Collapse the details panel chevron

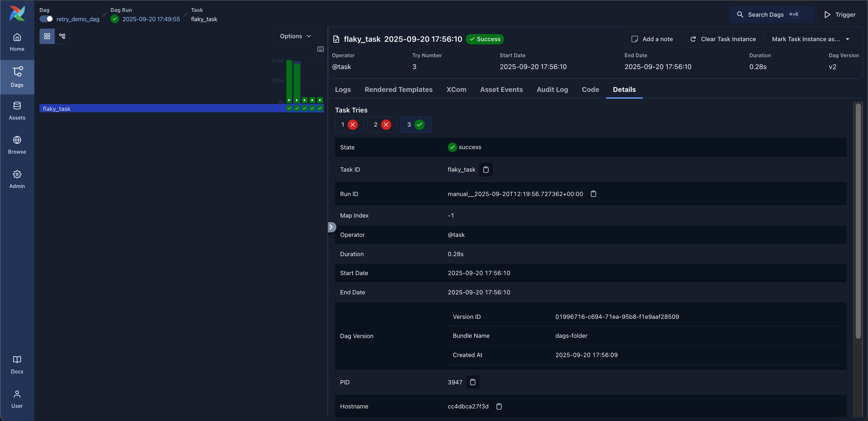point(331,227)
